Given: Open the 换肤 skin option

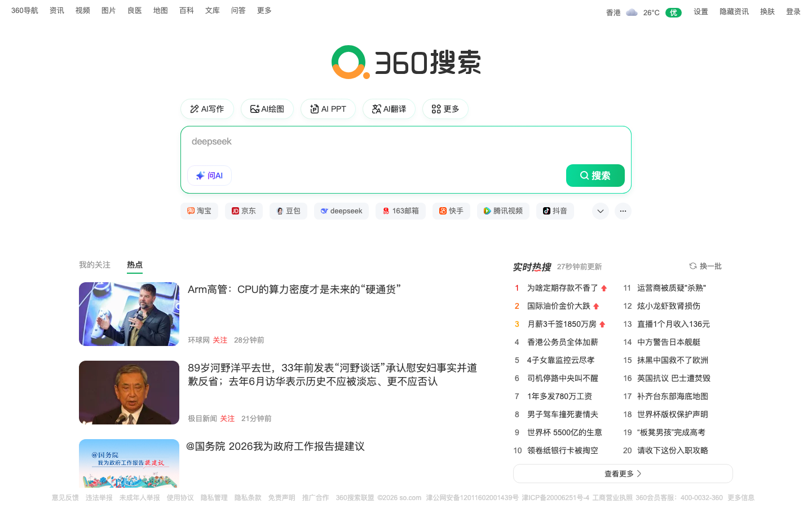Looking at the screenshot, I should click(767, 11).
